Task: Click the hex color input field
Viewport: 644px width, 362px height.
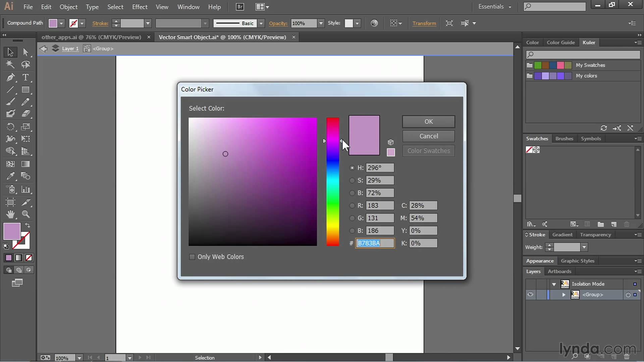Action: tap(375, 243)
